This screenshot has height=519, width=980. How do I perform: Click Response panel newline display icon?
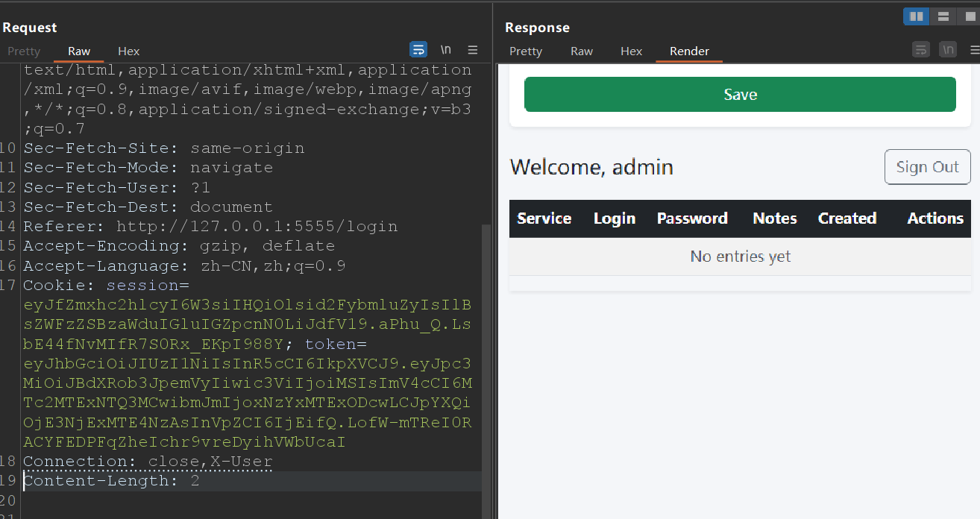pos(948,50)
